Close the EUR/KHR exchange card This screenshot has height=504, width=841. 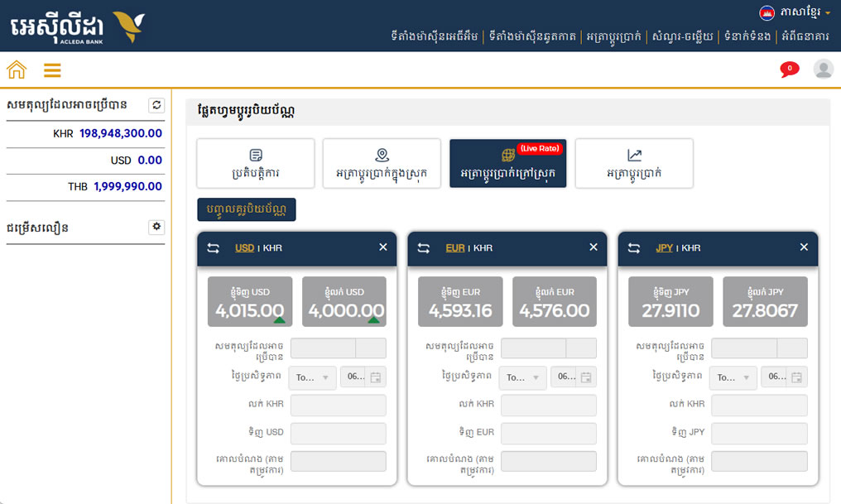pos(593,247)
